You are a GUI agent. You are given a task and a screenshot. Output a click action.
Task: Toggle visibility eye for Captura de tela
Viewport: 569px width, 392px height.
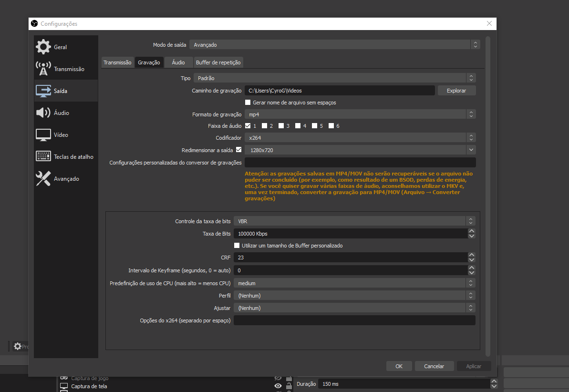click(x=278, y=386)
